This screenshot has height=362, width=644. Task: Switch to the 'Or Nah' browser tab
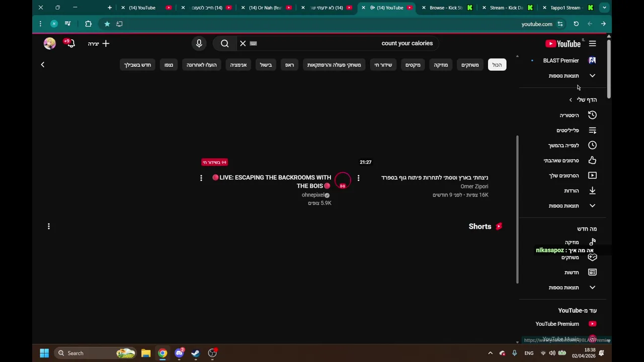266,8
